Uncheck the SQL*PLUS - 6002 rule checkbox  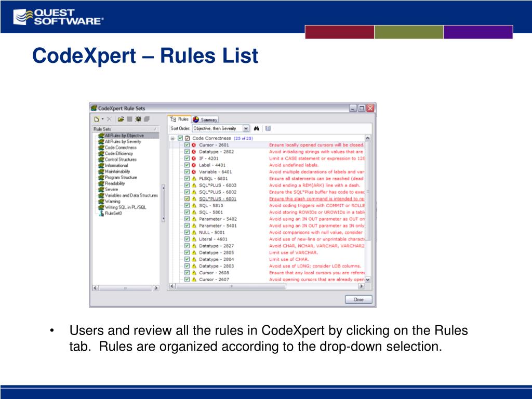point(187,192)
